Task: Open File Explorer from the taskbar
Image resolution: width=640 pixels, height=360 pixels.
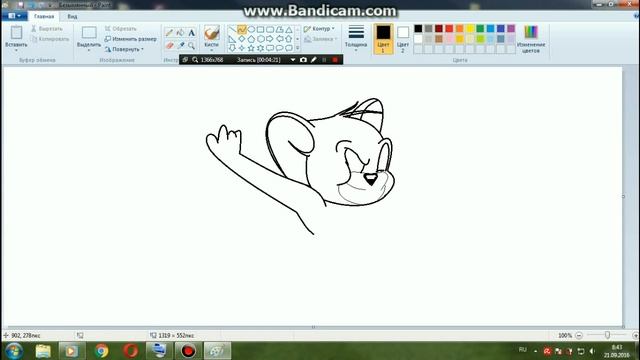Action: [43, 351]
